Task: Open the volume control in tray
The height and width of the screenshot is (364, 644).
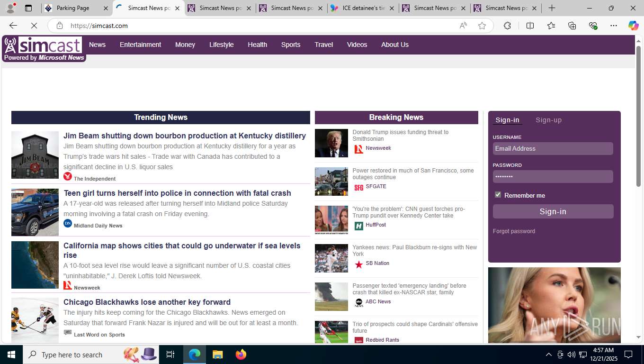Action: pyautogui.click(x=571, y=355)
